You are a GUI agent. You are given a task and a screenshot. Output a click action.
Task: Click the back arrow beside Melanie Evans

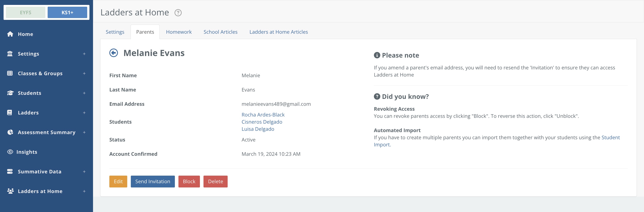(x=114, y=53)
